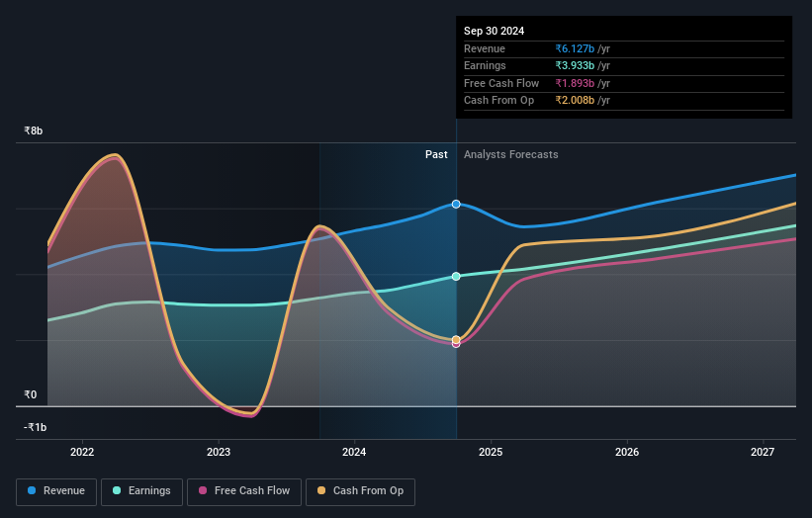Image resolution: width=812 pixels, height=518 pixels.
Task: Click the ₹3.933b earnings value in tooltip
Action: click(x=575, y=65)
